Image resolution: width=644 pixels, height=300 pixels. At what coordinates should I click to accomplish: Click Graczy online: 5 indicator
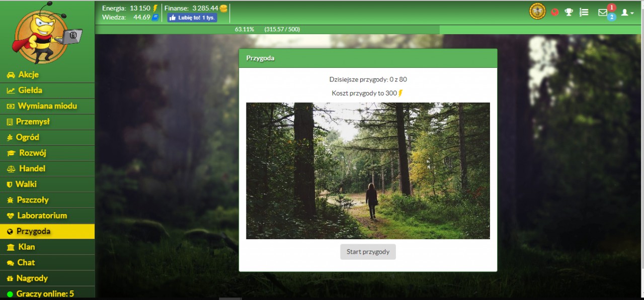pos(47,293)
